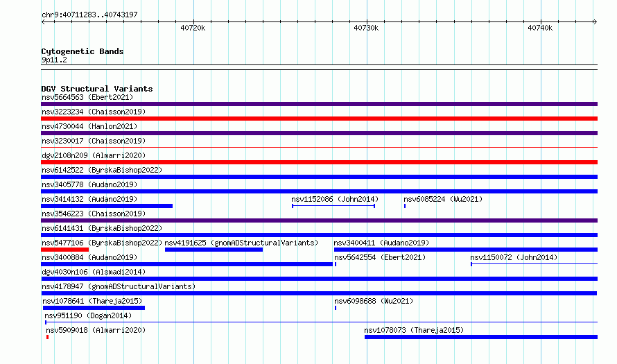Click the 40720k ruler mark
The image size is (617, 364).
(193, 28)
